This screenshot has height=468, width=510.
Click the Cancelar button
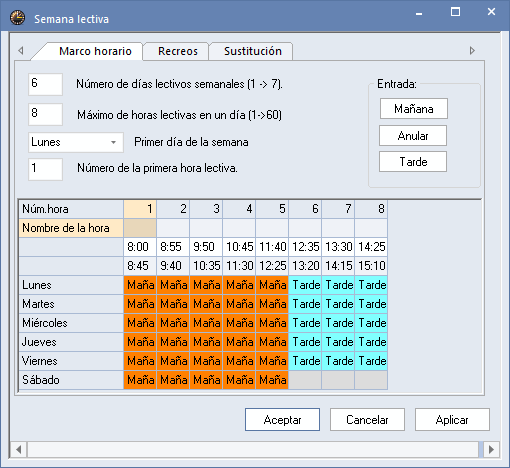367,420
